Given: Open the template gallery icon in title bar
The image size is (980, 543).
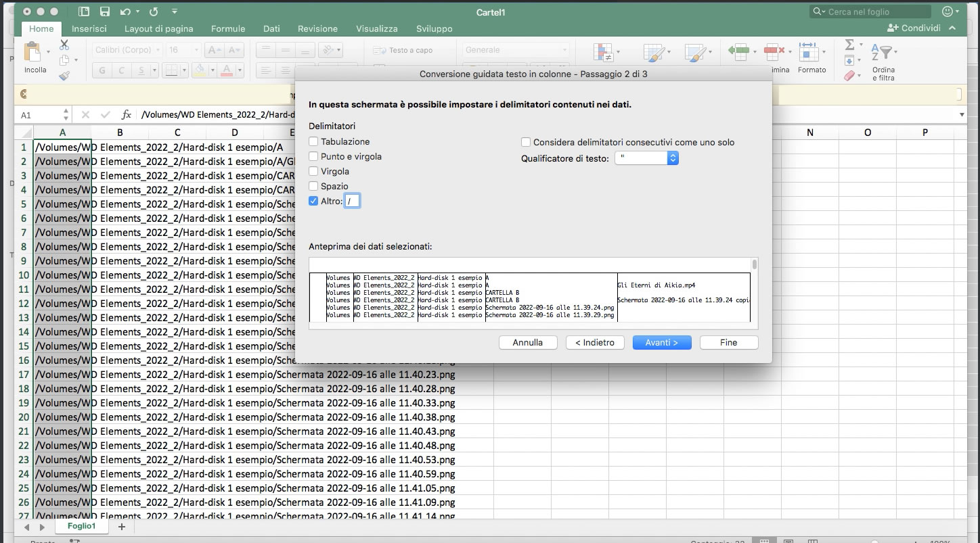Looking at the screenshot, I should point(84,11).
